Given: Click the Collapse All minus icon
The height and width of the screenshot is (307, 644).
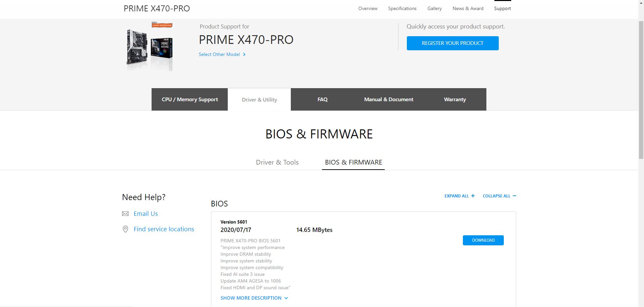Looking at the screenshot, I should click(514, 196).
